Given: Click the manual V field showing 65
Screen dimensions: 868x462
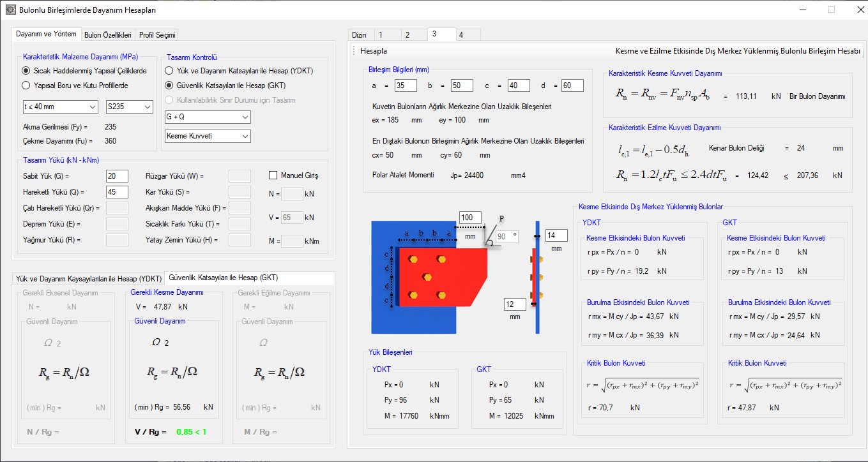Looking at the screenshot, I should tap(292, 218).
